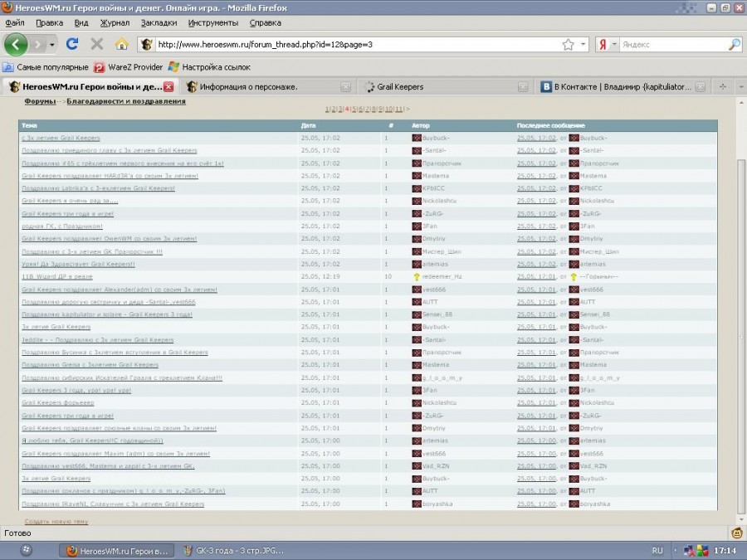Open the Инструменты menu
Screen dimensions: 747x560
point(213,23)
